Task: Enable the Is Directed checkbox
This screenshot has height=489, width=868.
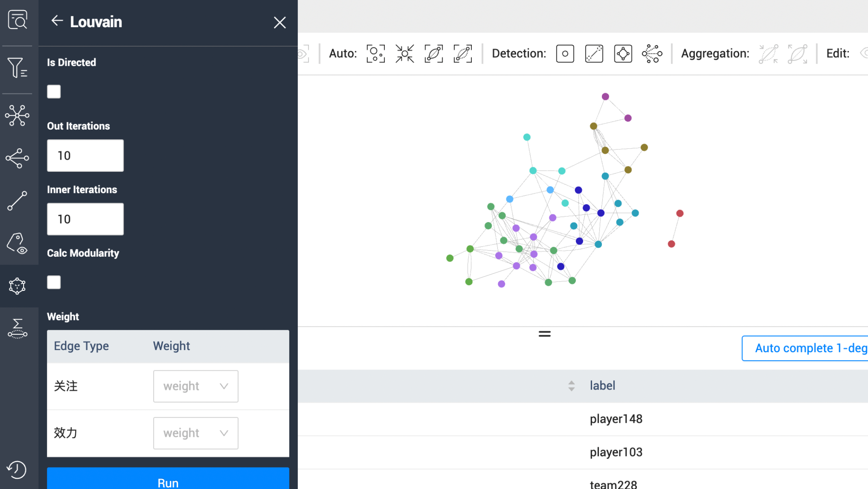Action: coord(54,91)
